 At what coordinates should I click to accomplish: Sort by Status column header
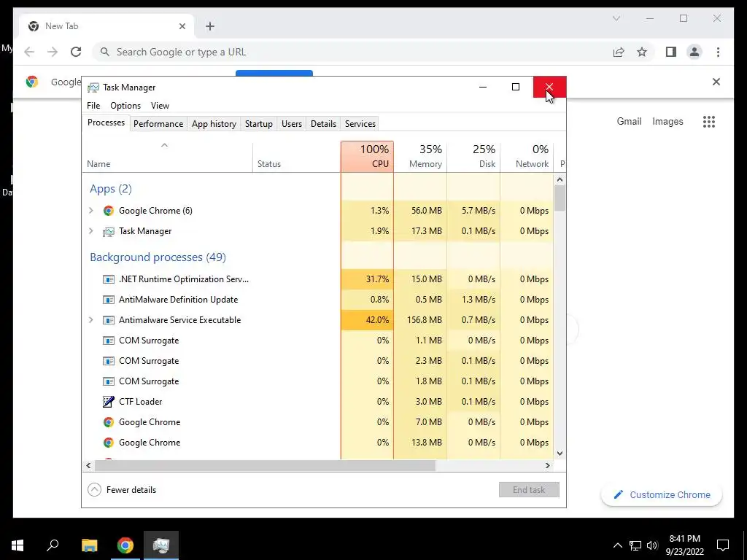(297, 157)
